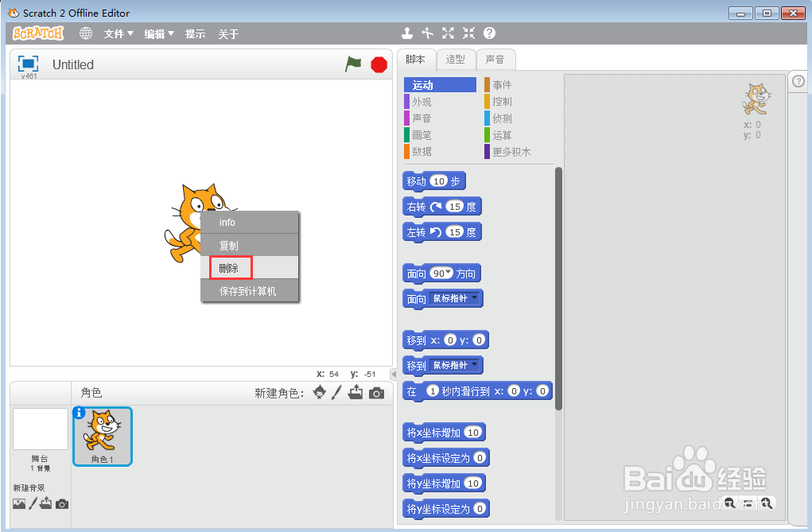Switch to the 造型 tab

455,60
